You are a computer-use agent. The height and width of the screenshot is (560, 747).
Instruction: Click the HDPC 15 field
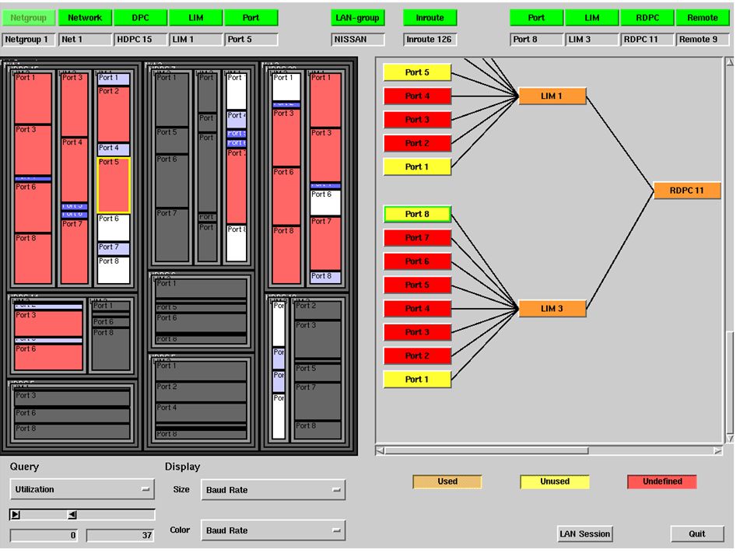[141, 40]
